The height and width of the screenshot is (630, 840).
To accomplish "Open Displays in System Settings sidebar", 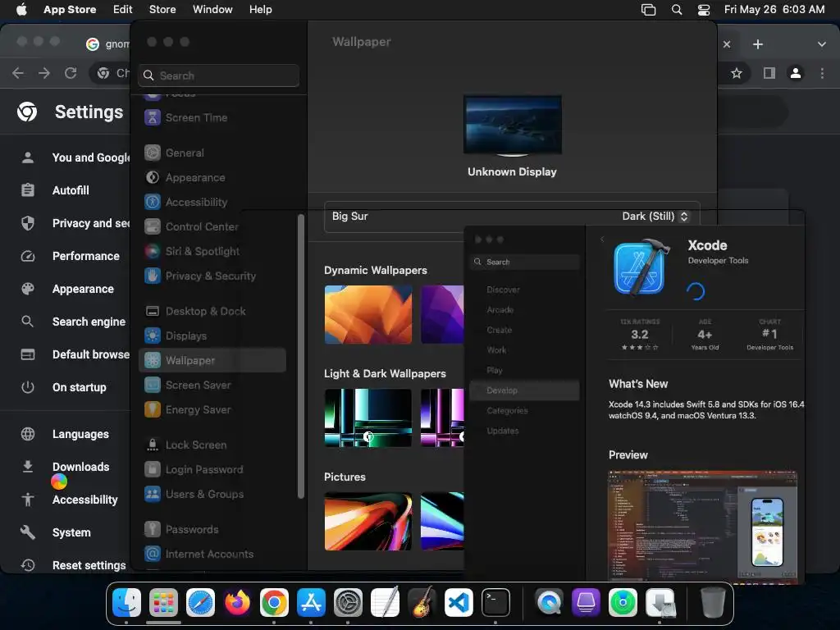I will (x=212, y=336).
